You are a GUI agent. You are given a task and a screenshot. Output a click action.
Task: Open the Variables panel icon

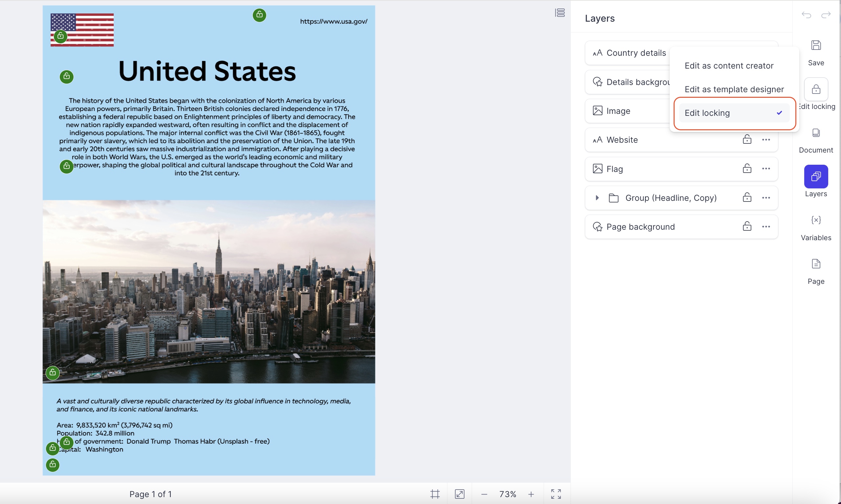coord(816,220)
